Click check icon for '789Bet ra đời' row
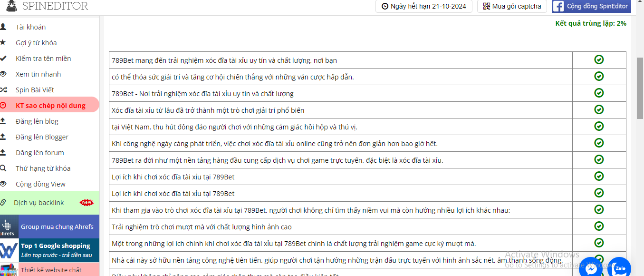 (599, 159)
